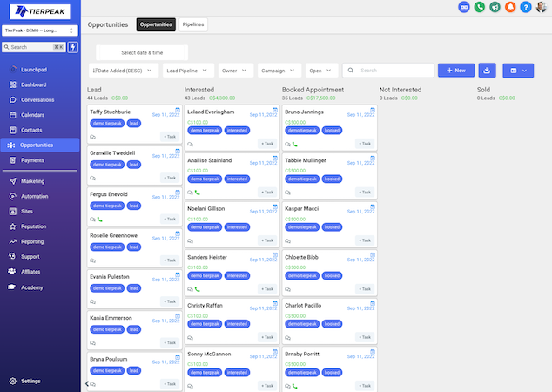Click the + New opportunity button
The width and height of the screenshot is (552, 392).
455,70
